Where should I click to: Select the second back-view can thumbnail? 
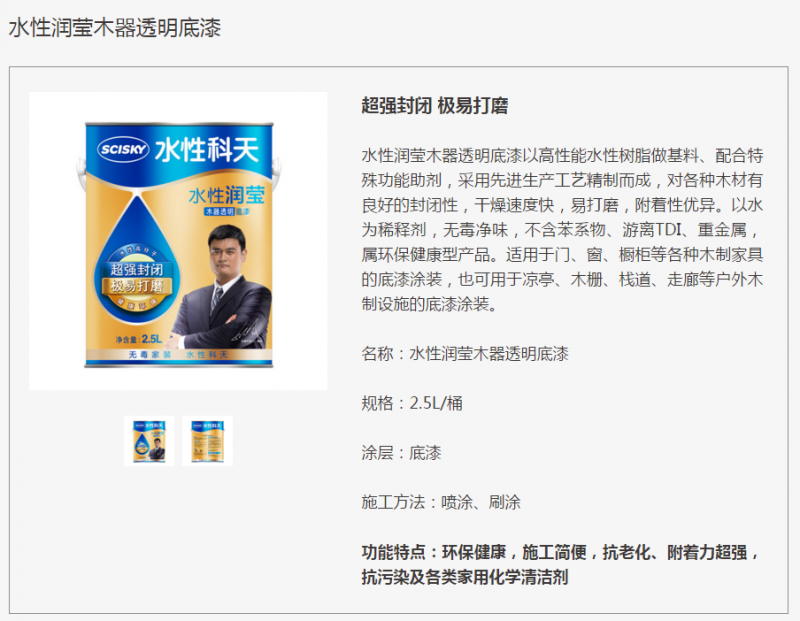[x=207, y=441]
